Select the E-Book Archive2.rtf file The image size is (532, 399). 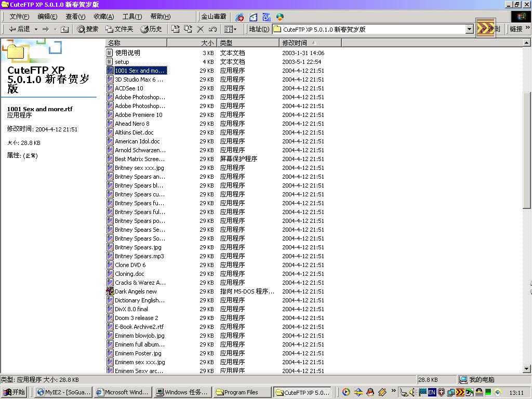tap(139, 327)
